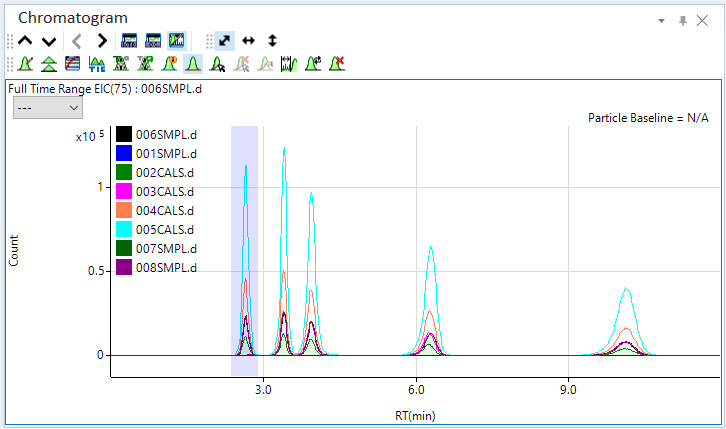Toggle autoscale both axes diagonal arrow
Screen dimensions: 726x429
pos(225,41)
